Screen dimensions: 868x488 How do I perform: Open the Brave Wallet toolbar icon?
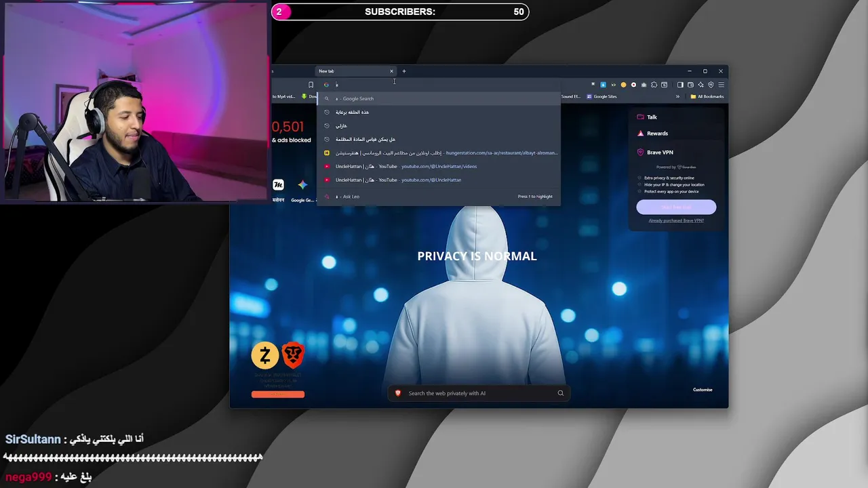[x=691, y=85]
